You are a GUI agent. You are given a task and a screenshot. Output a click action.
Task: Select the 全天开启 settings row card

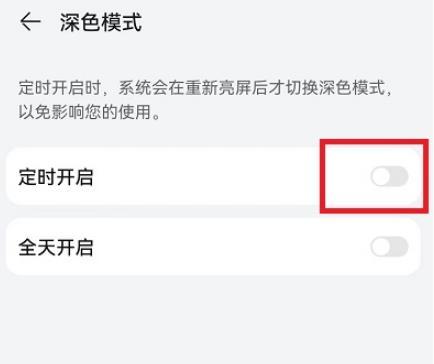(x=213, y=247)
